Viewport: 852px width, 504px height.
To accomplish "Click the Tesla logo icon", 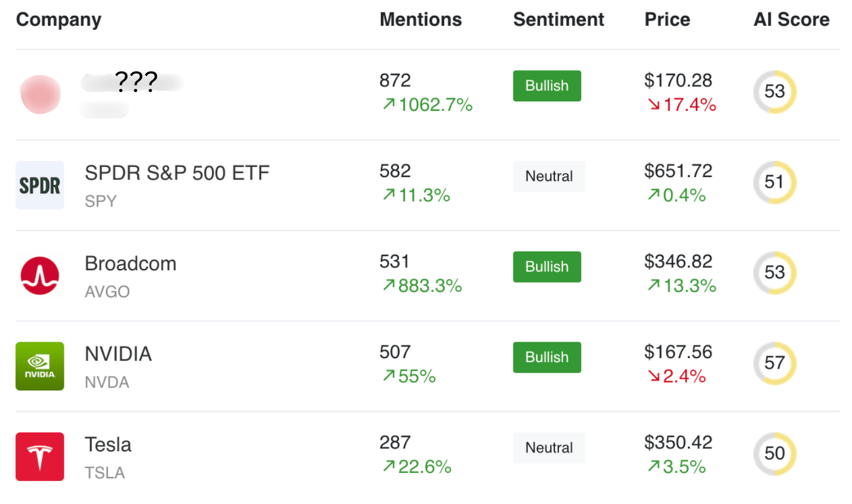I will coord(40,457).
